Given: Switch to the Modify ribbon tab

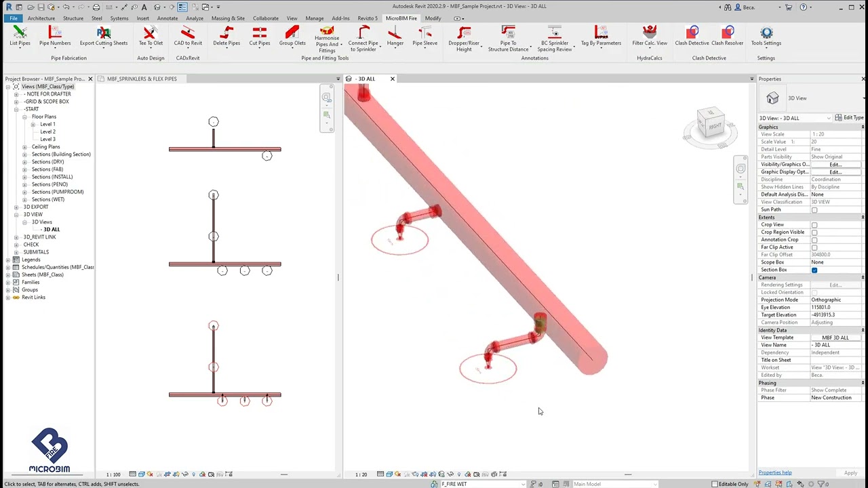Looking at the screenshot, I should [x=433, y=18].
